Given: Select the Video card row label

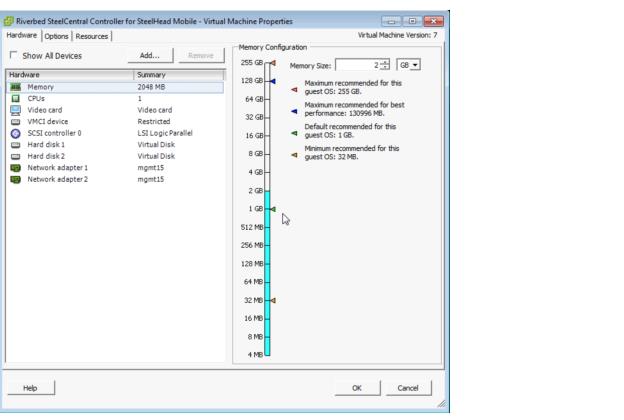Looking at the screenshot, I should [x=45, y=110].
